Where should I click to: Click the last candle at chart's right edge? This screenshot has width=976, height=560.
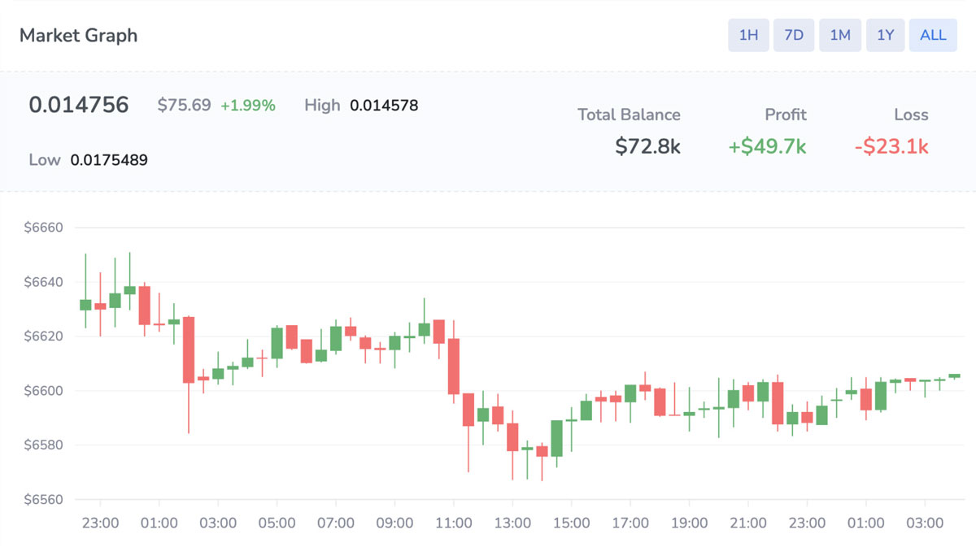click(x=954, y=376)
